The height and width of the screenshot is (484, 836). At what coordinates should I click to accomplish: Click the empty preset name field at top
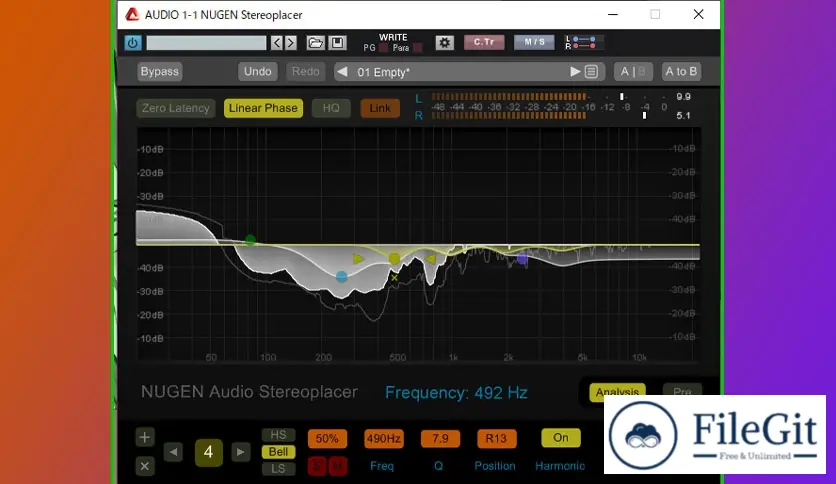pyautogui.click(x=206, y=43)
